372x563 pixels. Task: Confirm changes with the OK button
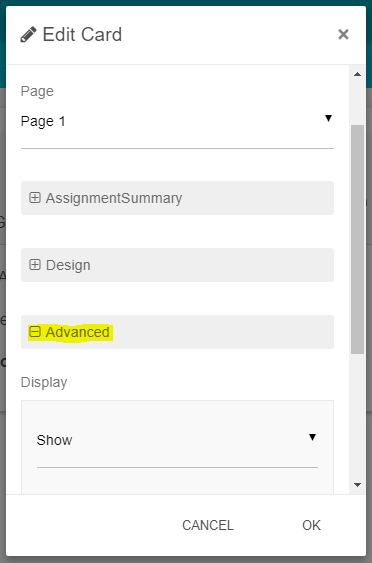311,525
